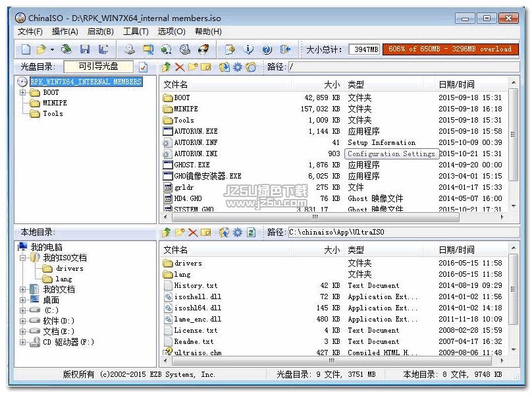Select the AUTORUN.INF file row
The height and width of the screenshot is (394, 532).
click(332, 143)
